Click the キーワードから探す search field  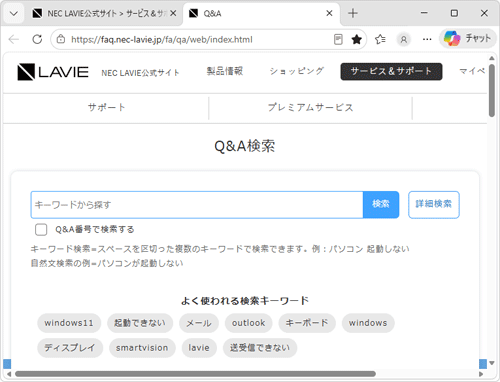197,205
